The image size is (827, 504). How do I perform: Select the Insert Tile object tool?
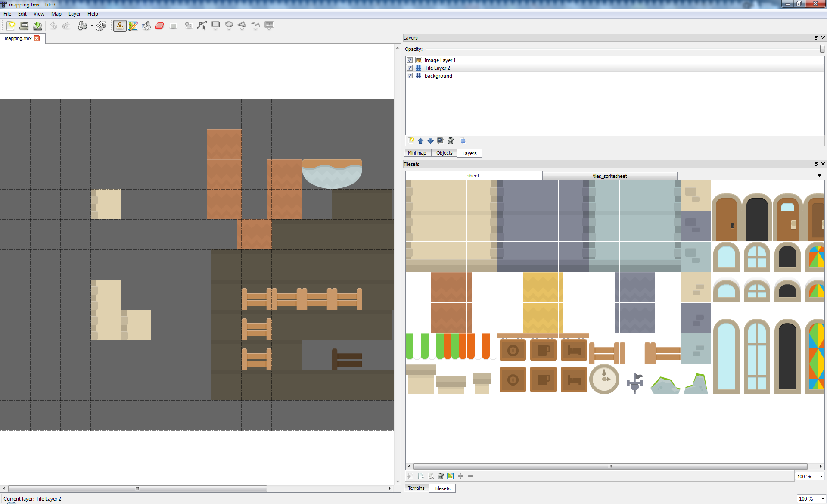(x=269, y=26)
